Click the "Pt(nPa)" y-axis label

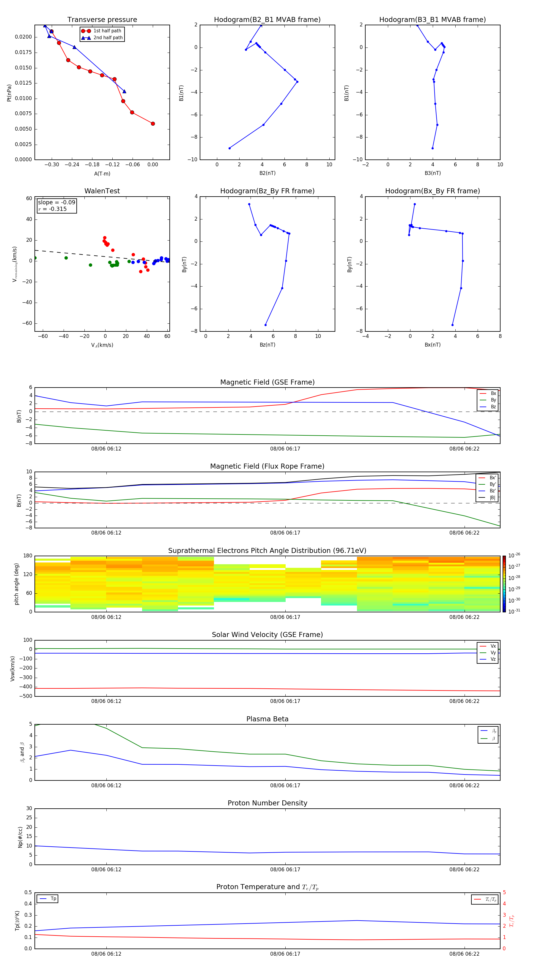click(9, 93)
